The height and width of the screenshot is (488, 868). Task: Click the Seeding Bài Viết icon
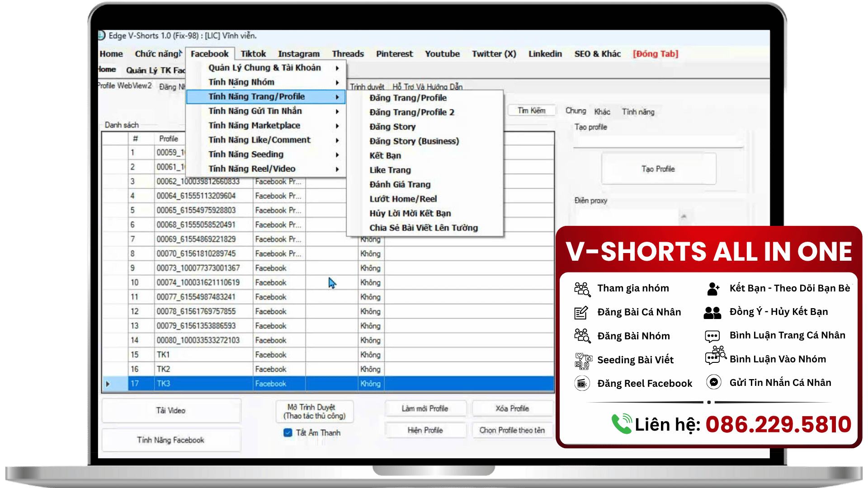coord(583,361)
